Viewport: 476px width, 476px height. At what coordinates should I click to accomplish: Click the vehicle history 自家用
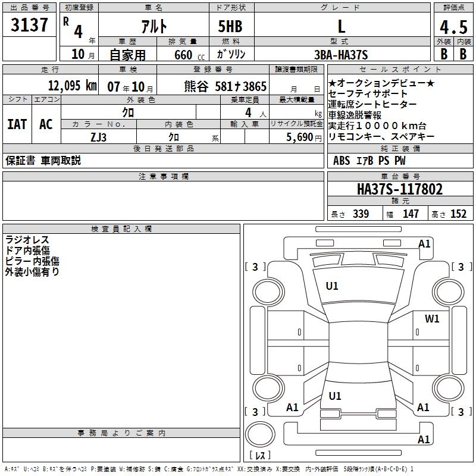127,55
